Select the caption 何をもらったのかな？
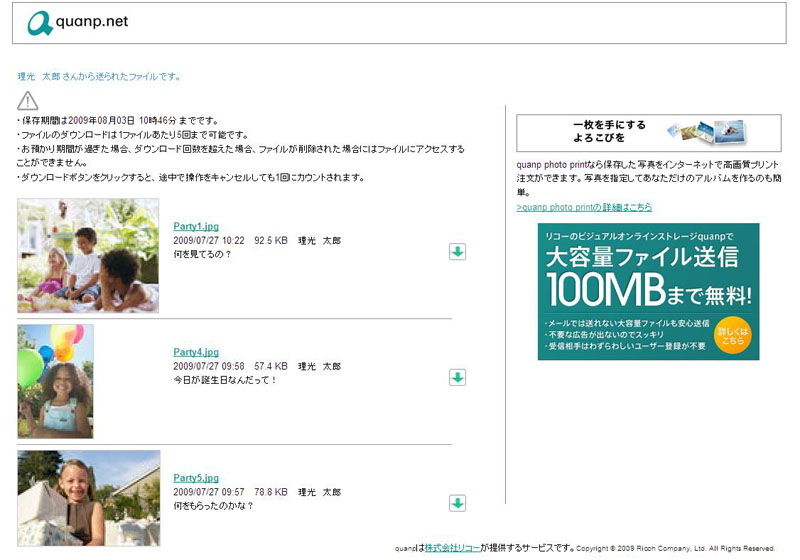 click(x=213, y=506)
